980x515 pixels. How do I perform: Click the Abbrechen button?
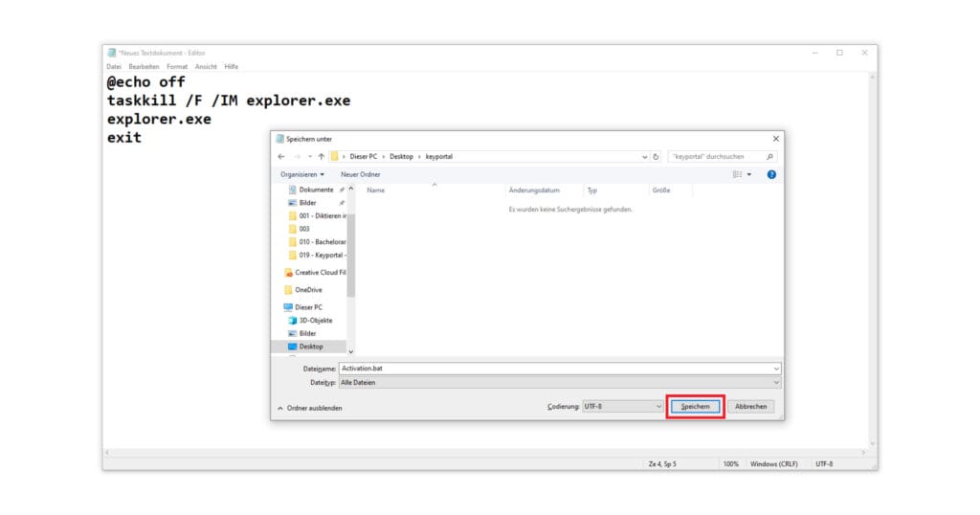click(751, 407)
